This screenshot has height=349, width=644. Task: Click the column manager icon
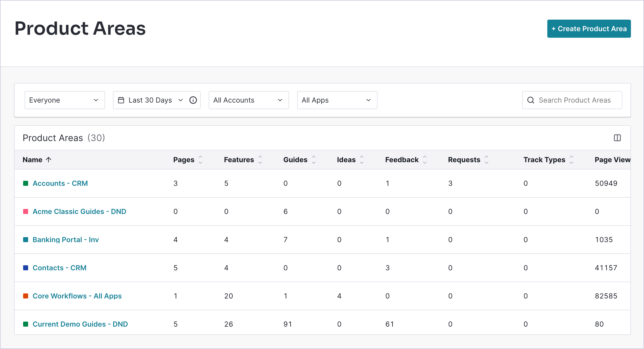coord(617,138)
